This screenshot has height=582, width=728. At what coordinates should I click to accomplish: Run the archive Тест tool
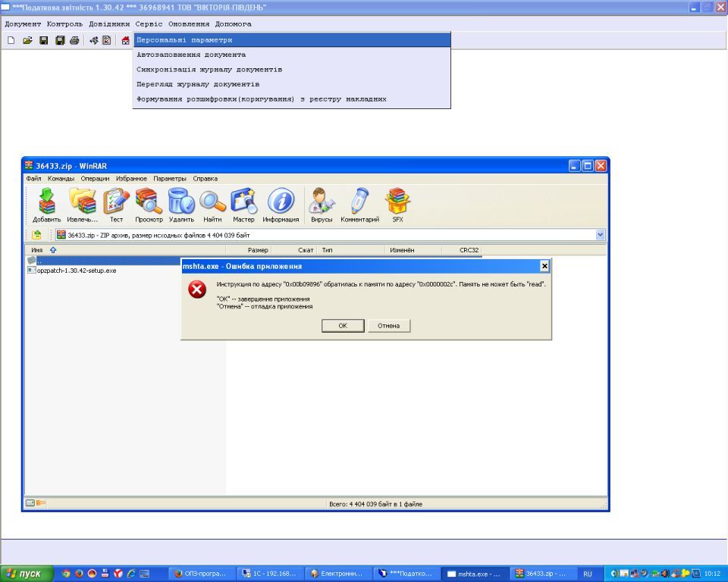[116, 205]
